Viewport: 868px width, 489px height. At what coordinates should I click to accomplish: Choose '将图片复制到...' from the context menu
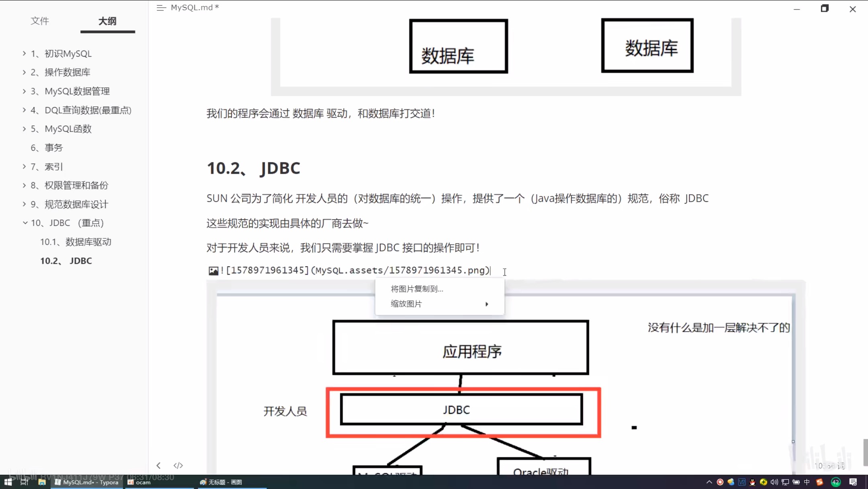[417, 289]
